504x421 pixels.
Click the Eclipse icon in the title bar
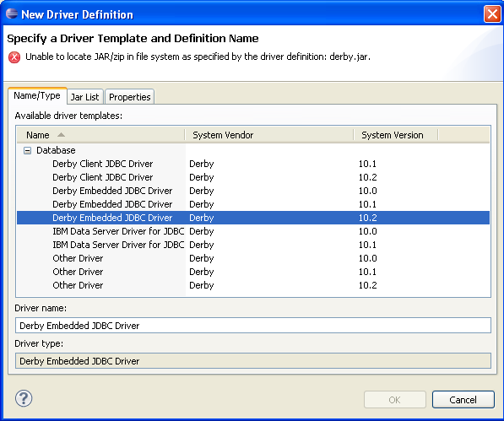click(12, 13)
